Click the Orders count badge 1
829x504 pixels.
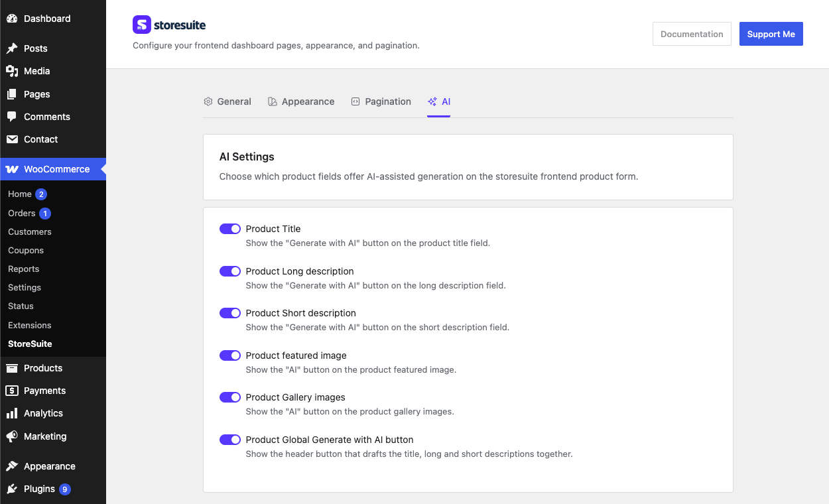click(45, 214)
